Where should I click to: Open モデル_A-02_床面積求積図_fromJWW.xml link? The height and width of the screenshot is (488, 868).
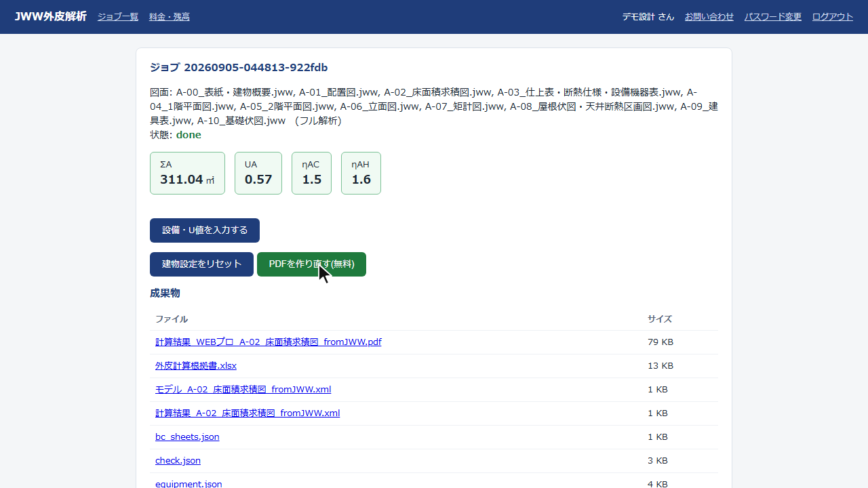(243, 390)
